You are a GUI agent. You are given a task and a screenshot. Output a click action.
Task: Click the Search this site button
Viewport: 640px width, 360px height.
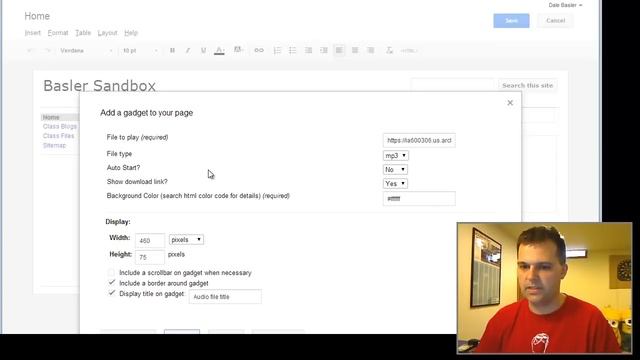click(527, 85)
